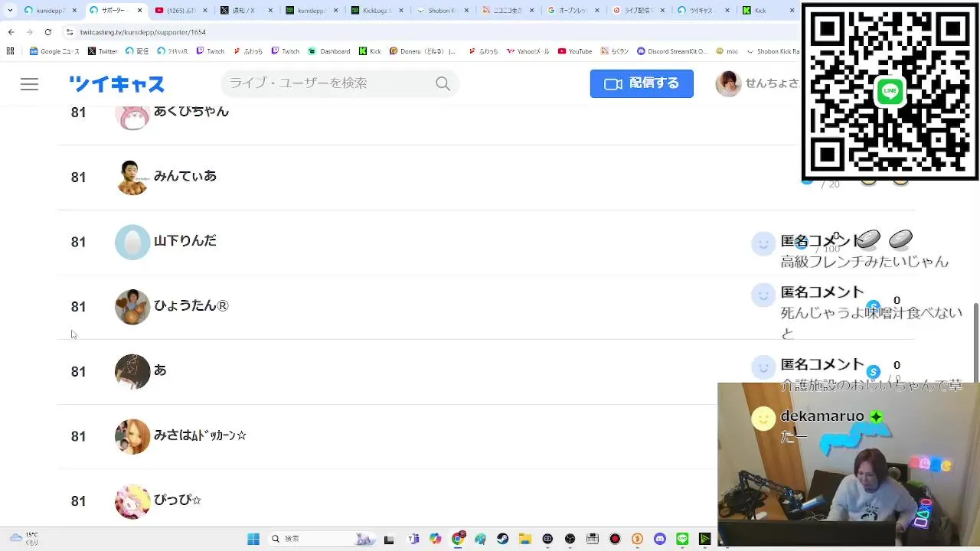980x551 pixels.
Task: Open Steam from the taskbar
Action: point(503,539)
